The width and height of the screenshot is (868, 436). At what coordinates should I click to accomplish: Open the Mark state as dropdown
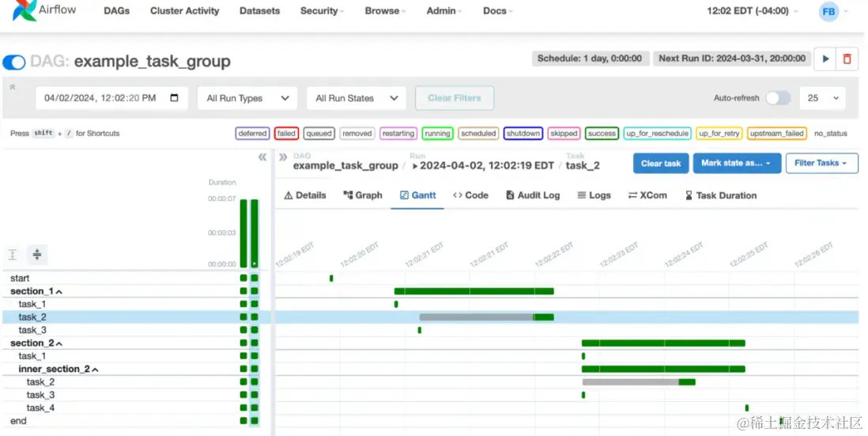coord(737,164)
